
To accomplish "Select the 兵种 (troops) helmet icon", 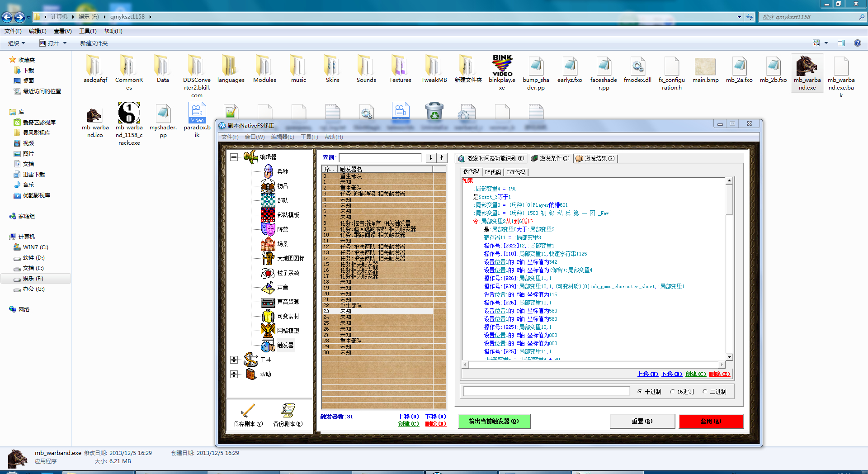I will point(268,171).
